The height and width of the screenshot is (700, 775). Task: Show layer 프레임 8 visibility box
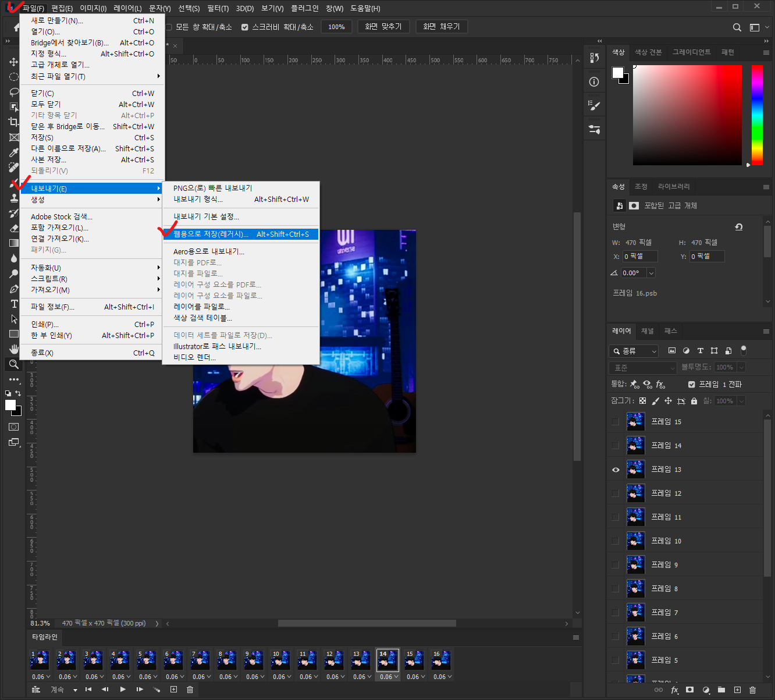[x=616, y=589]
